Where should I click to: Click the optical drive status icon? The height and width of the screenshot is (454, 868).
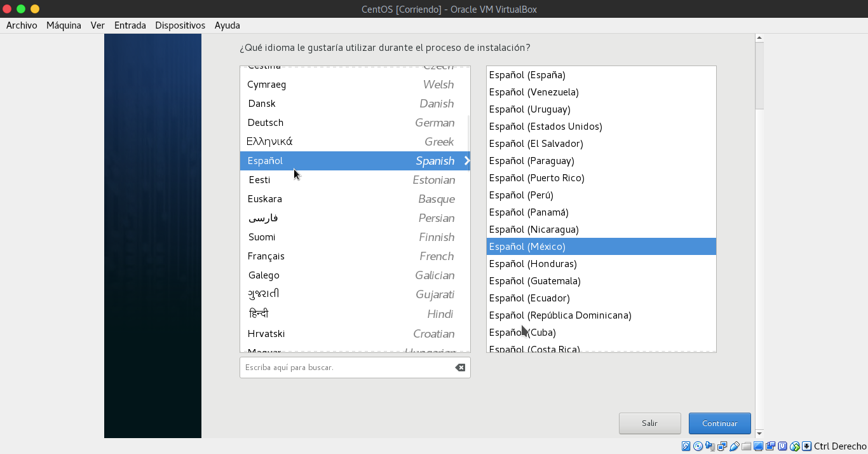pyautogui.click(x=698, y=446)
